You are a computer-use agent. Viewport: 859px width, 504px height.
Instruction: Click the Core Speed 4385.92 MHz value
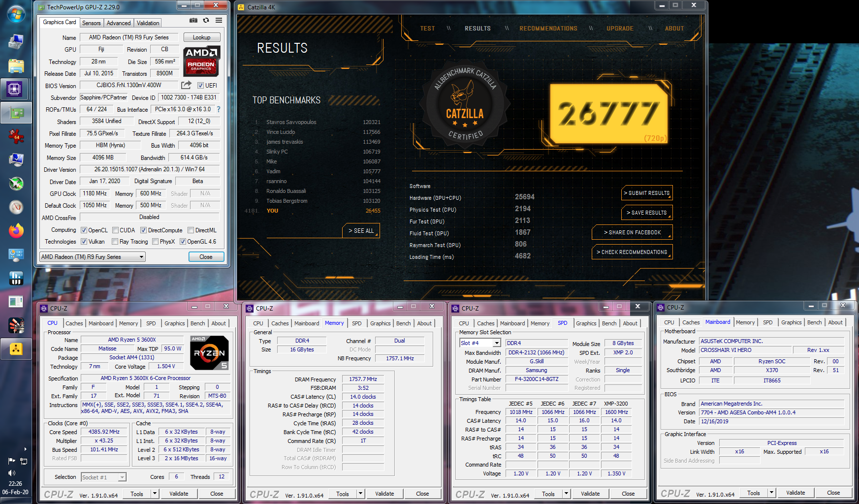(x=104, y=432)
